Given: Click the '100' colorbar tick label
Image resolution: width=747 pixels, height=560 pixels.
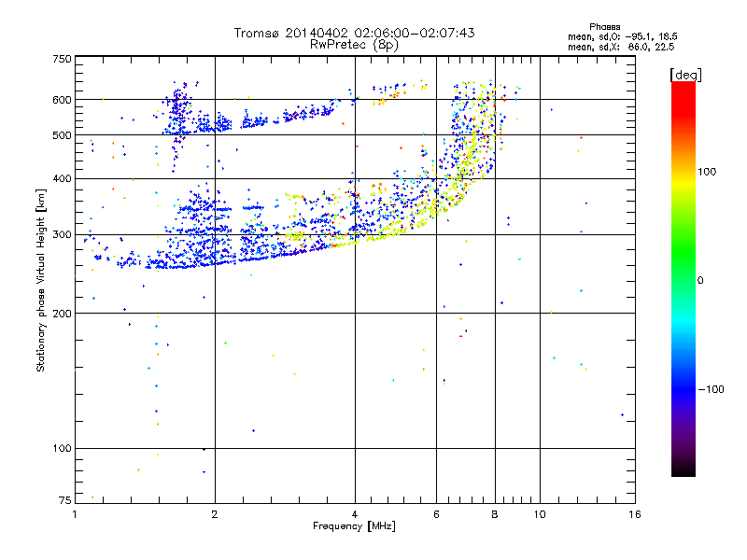Looking at the screenshot, I should point(707,172).
